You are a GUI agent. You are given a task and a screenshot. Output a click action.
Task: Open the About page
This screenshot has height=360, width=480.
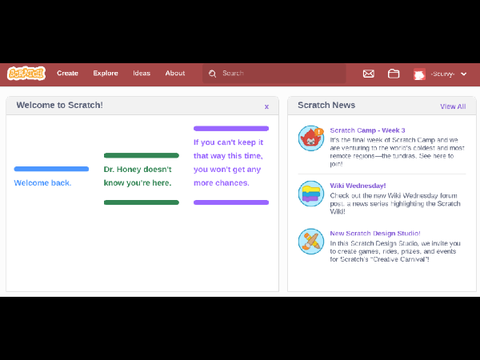pyautogui.click(x=175, y=73)
